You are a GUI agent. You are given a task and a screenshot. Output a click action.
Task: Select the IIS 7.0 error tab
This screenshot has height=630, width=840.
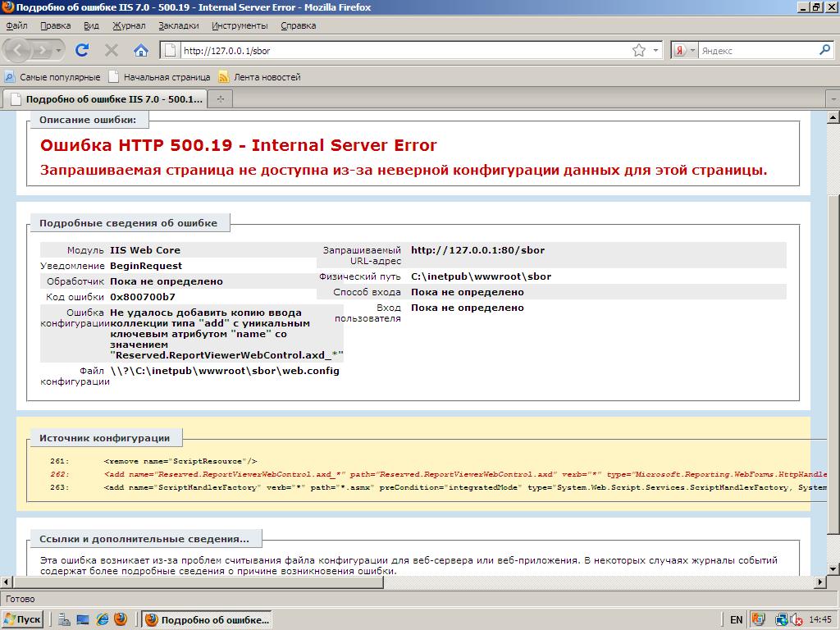(x=105, y=99)
